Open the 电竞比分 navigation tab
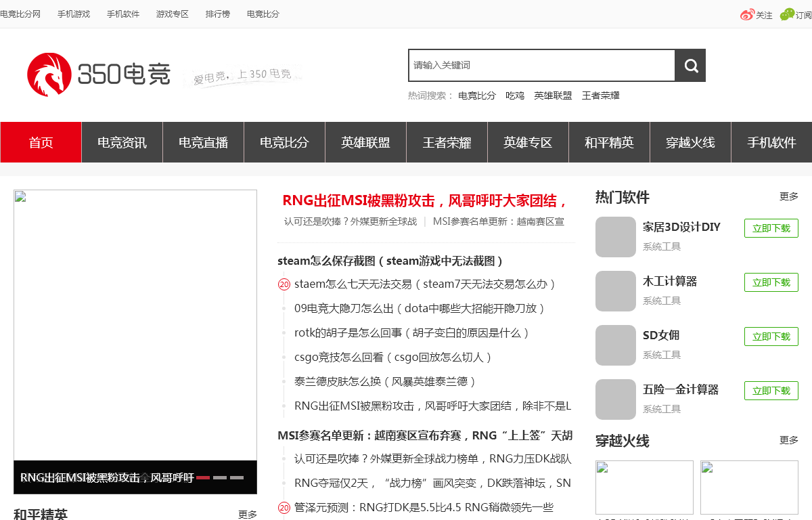812x520 pixels. point(284,142)
